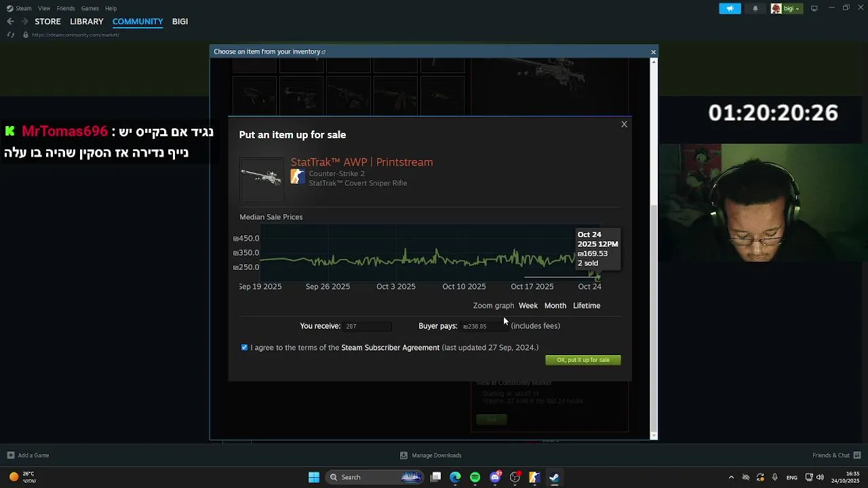Click Add a Game
Screen dimensions: 868x488
pyautogui.click(x=28, y=455)
